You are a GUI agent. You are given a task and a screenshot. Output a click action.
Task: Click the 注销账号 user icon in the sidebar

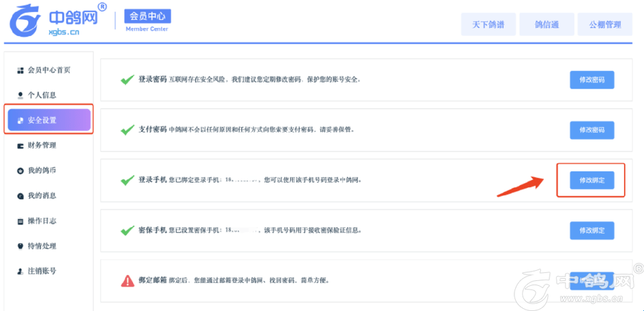pyautogui.click(x=20, y=272)
